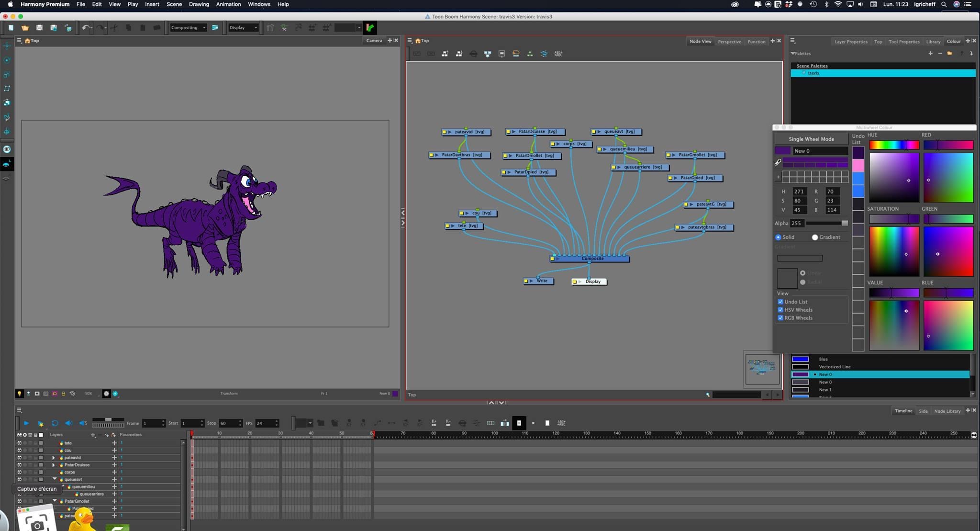980x531 pixels.
Task: Open the Compositing workspace dropdown
Action: [x=189, y=28]
